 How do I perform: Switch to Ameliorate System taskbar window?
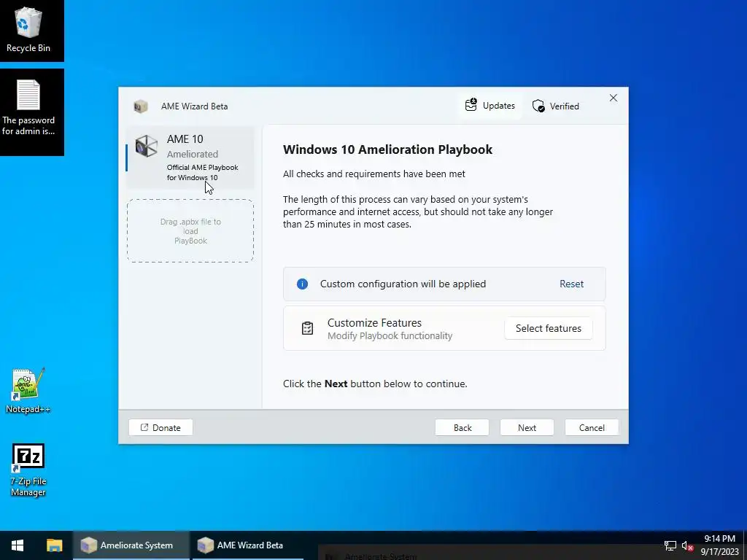click(131, 545)
